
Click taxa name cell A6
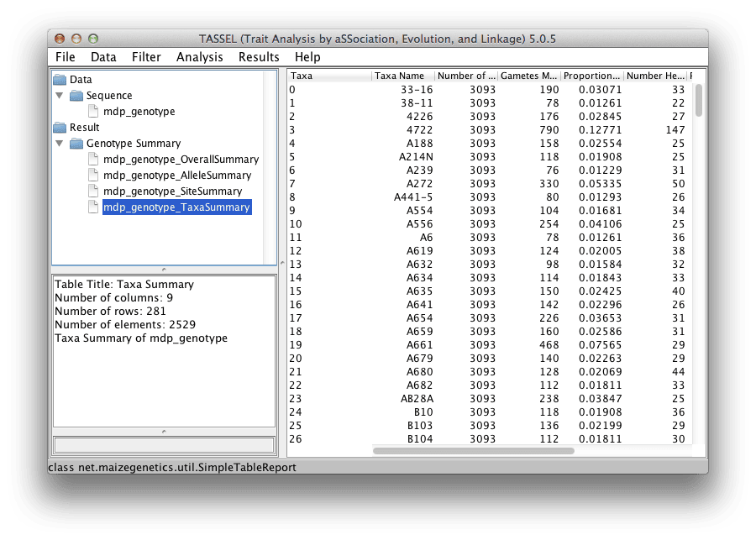tap(426, 238)
